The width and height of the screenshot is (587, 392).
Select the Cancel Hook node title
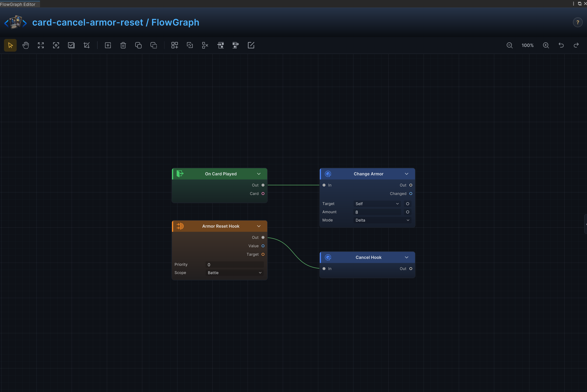369,257
